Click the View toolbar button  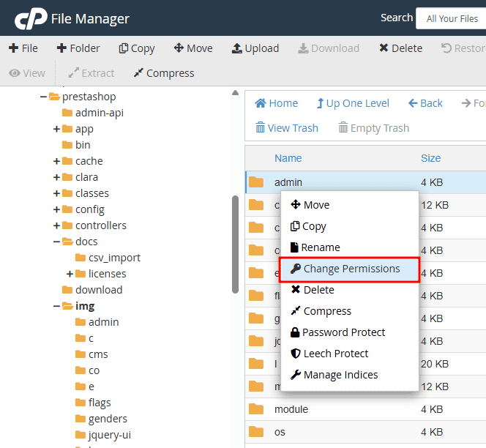pyautogui.click(x=27, y=73)
